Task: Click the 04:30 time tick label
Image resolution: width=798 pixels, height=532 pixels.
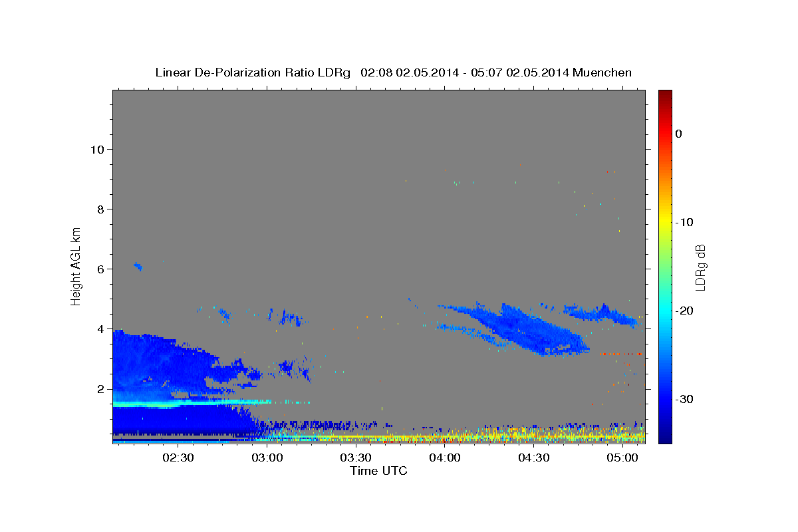Action: (533, 458)
